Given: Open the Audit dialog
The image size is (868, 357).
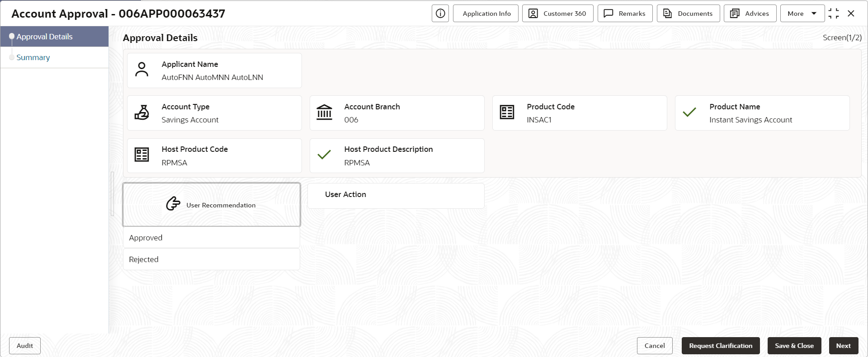Looking at the screenshot, I should click(x=25, y=346).
